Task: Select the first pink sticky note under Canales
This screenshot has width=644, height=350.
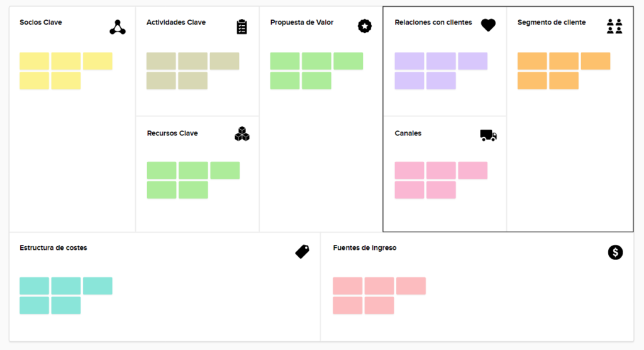Action: 409,171
